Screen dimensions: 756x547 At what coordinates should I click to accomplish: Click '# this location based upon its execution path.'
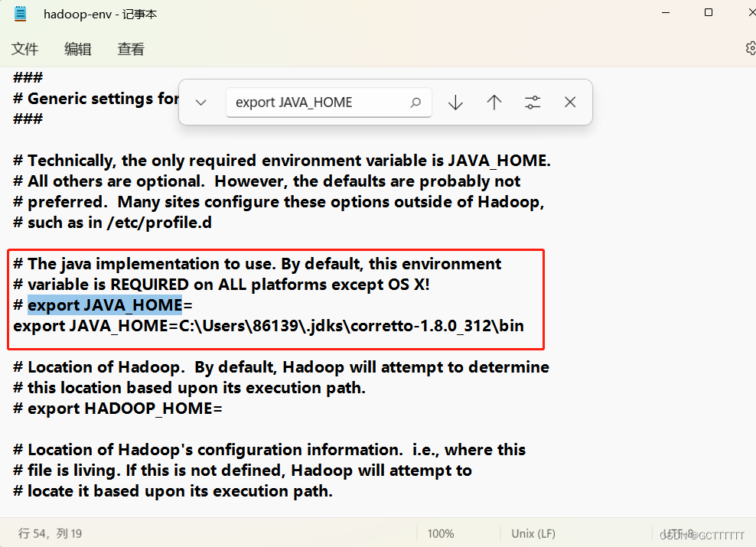[190, 388]
